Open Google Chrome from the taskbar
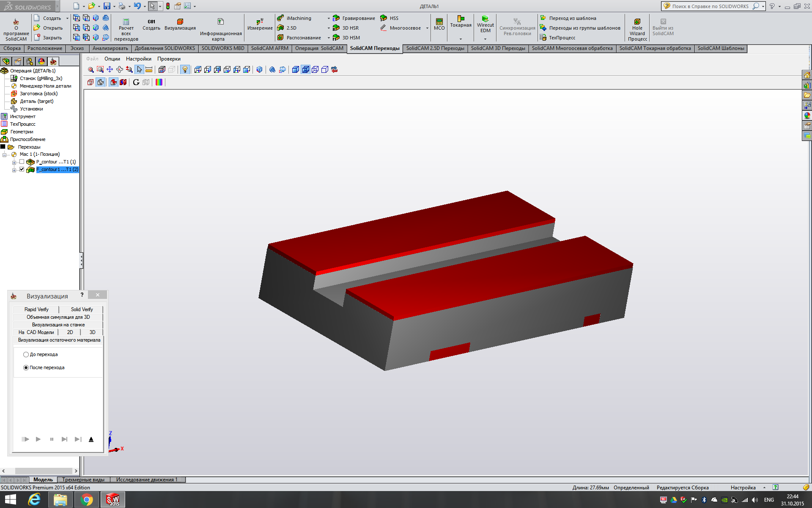The height and width of the screenshot is (508, 812). coord(87,500)
